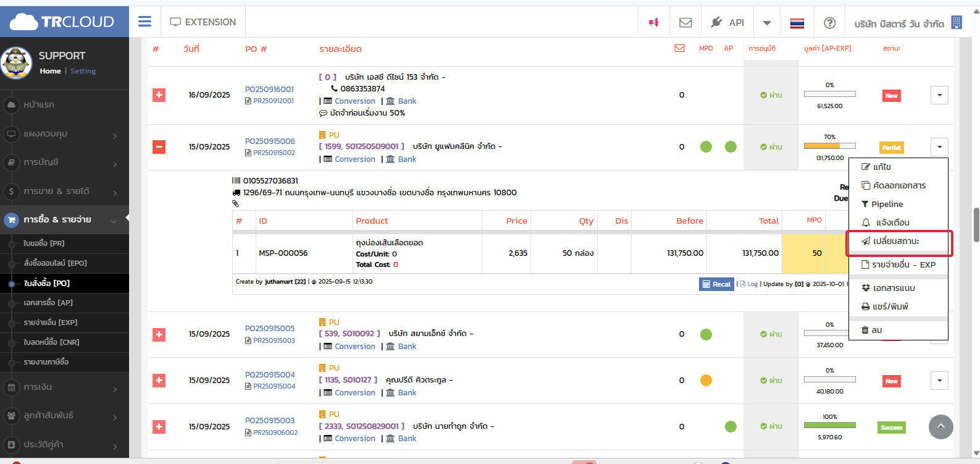The image size is (980, 464).
Task: Click the scroll-to-top arrow button
Action: [940, 426]
